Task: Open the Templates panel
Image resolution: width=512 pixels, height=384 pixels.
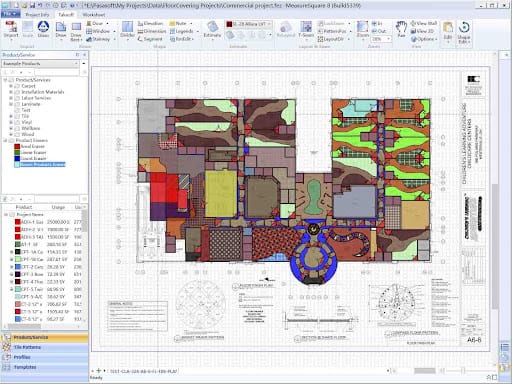Action: click(45, 367)
